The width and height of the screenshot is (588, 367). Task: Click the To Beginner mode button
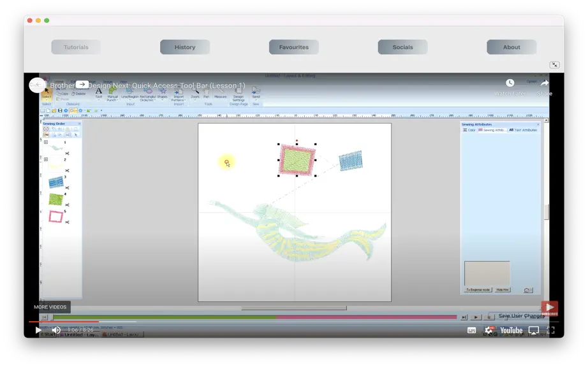tap(478, 290)
